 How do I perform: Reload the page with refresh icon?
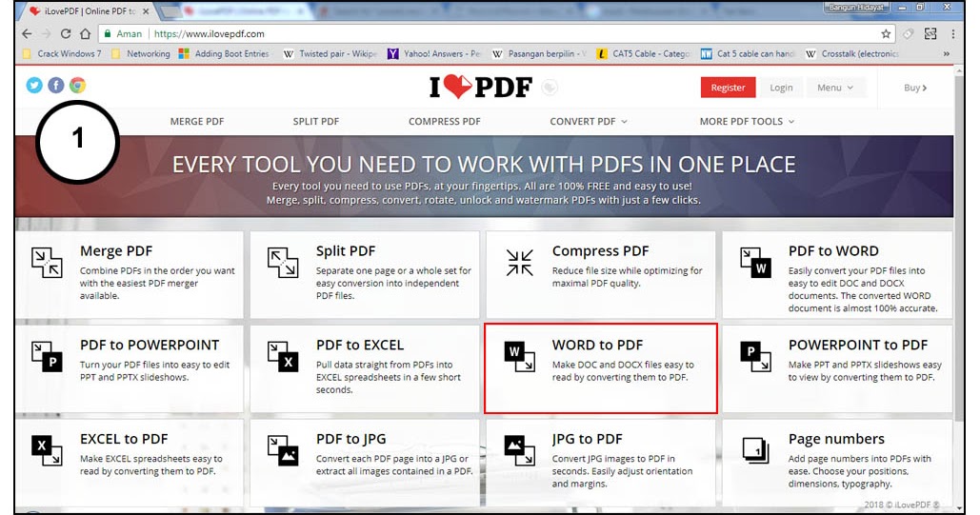point(66,33)
